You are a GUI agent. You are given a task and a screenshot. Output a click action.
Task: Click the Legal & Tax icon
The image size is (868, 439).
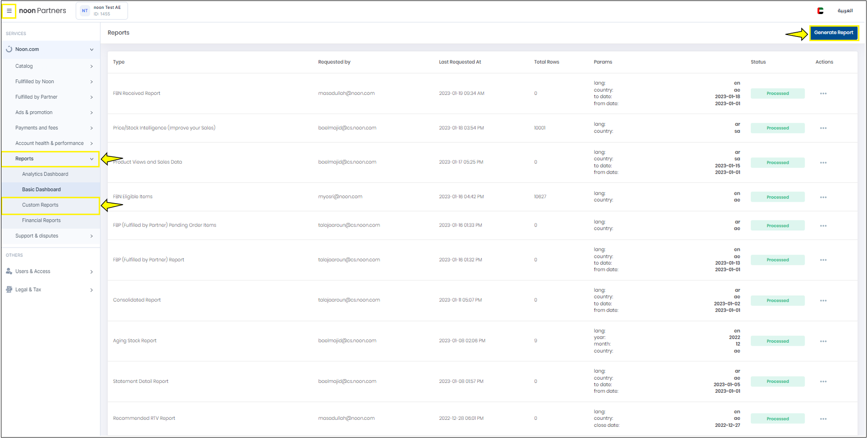9,290
